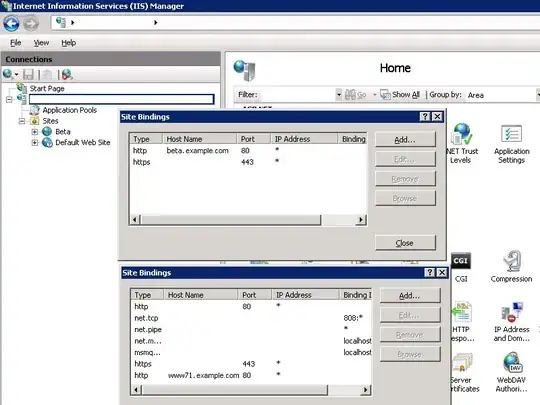
Task: Click the Save connections disk icon
Action: click(28, 74)
